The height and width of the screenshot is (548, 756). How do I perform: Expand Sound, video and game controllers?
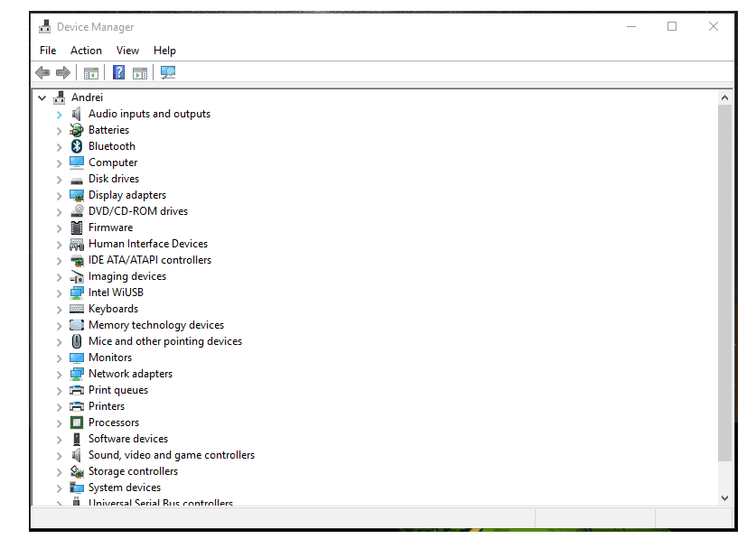[60, 456]
